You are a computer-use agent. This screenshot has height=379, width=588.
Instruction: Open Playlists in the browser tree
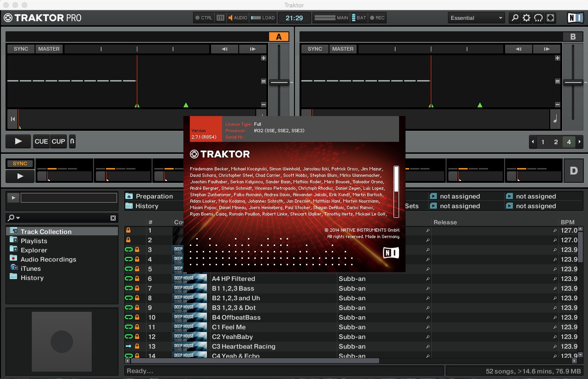34,241
